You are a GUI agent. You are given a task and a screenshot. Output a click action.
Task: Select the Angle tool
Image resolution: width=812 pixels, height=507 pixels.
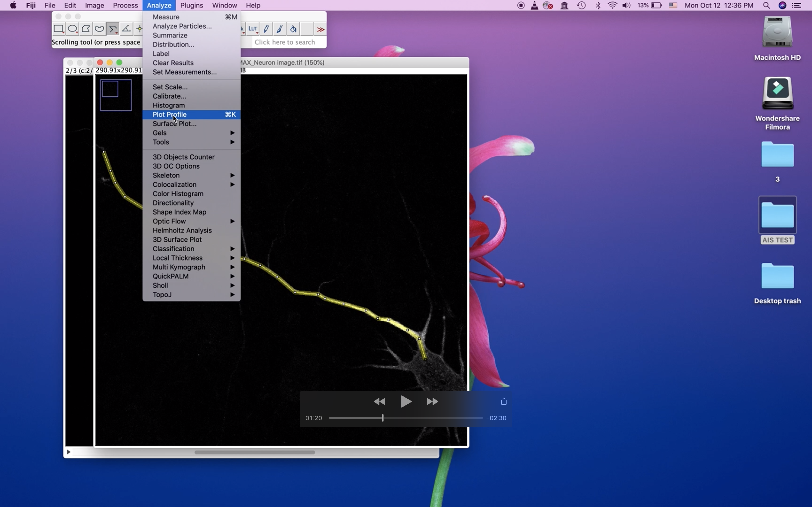(126, 29)
